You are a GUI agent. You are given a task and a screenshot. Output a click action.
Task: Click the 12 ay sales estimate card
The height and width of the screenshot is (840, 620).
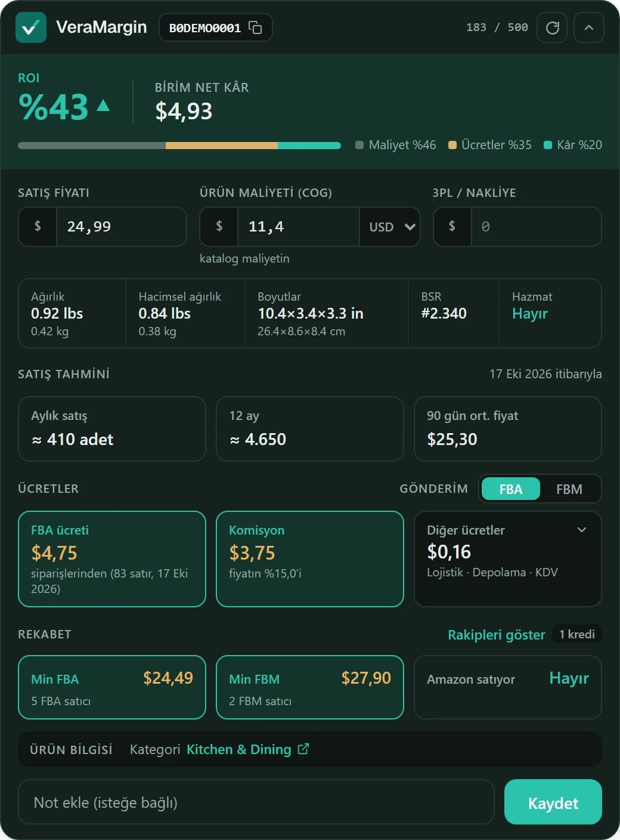click(x=310, y=429)
